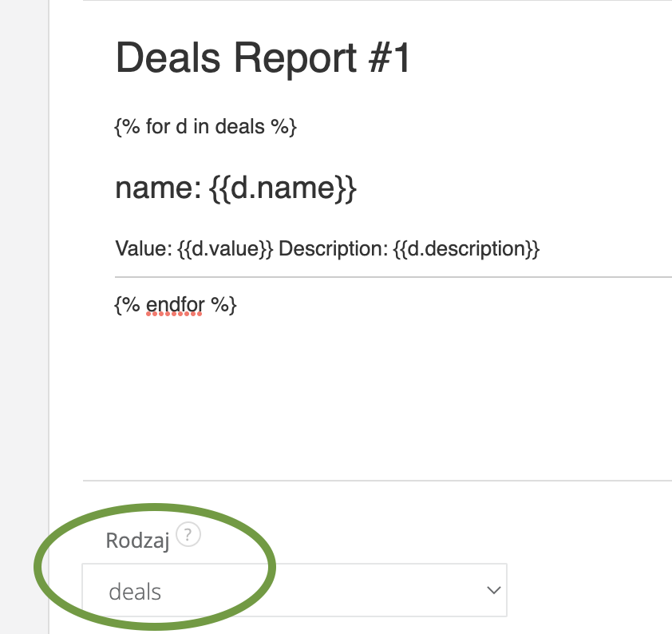Click the divider line above Rodzaj section
672x634 pixels.
click(377, 481)
